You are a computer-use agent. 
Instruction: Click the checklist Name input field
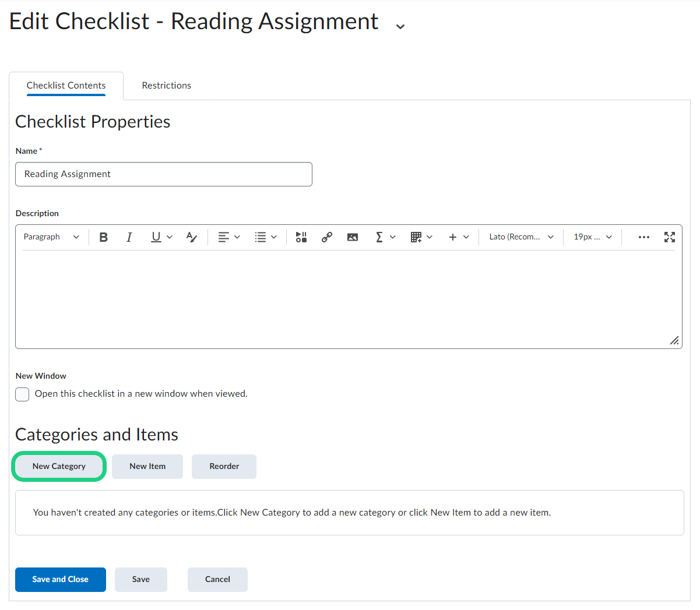164,174
